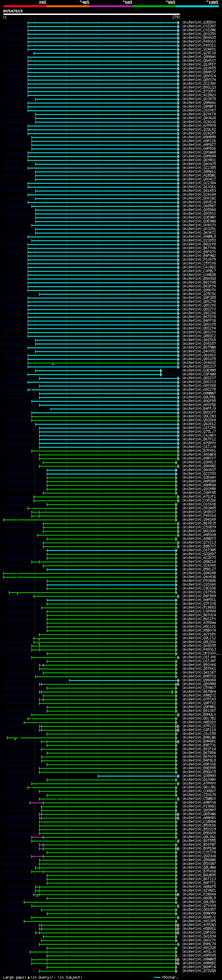Select hit label UniRef100_Q41810
Image resolution: width=222 pixels, height=980 pixels.
click(x=199, y=355)
